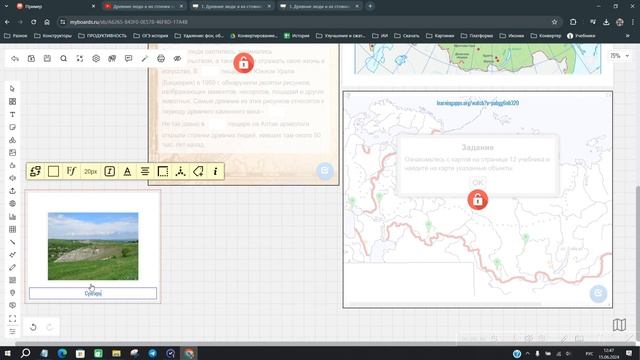Click the export board icon in top toolbar
This screenshot has height=360, width=640.
31,59
